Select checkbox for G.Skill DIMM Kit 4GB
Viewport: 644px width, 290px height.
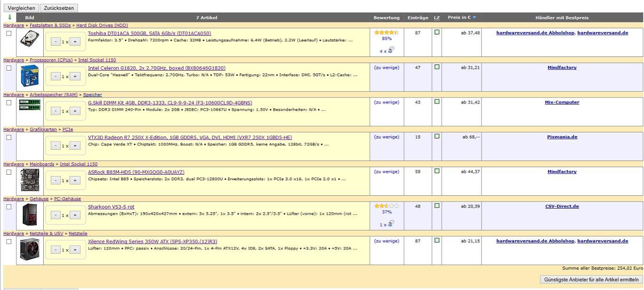click(8, 103)
